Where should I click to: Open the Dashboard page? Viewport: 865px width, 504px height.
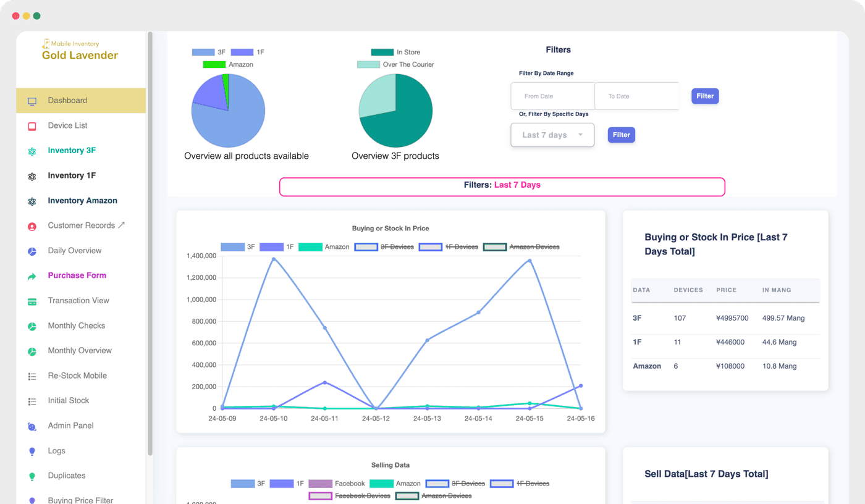(x=81, y=101)
